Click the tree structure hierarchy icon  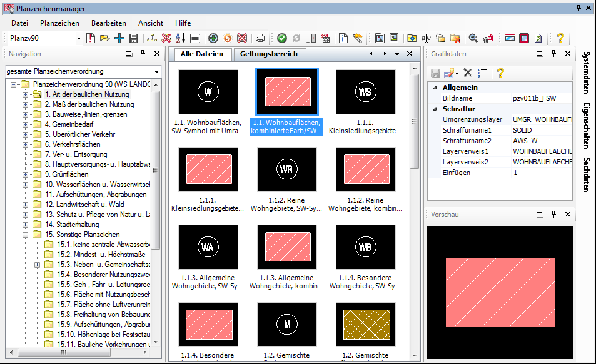click(x=152, y=39)
